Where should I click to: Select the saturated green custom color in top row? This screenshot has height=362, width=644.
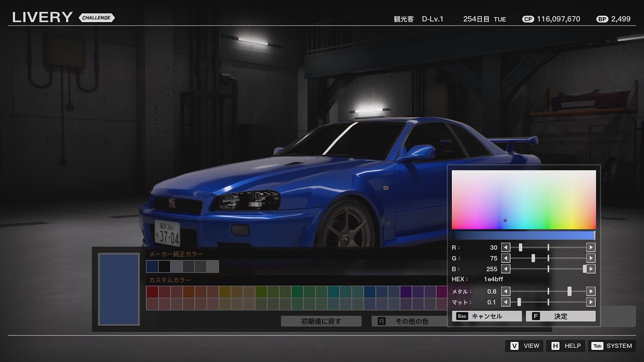click(297, 292)
